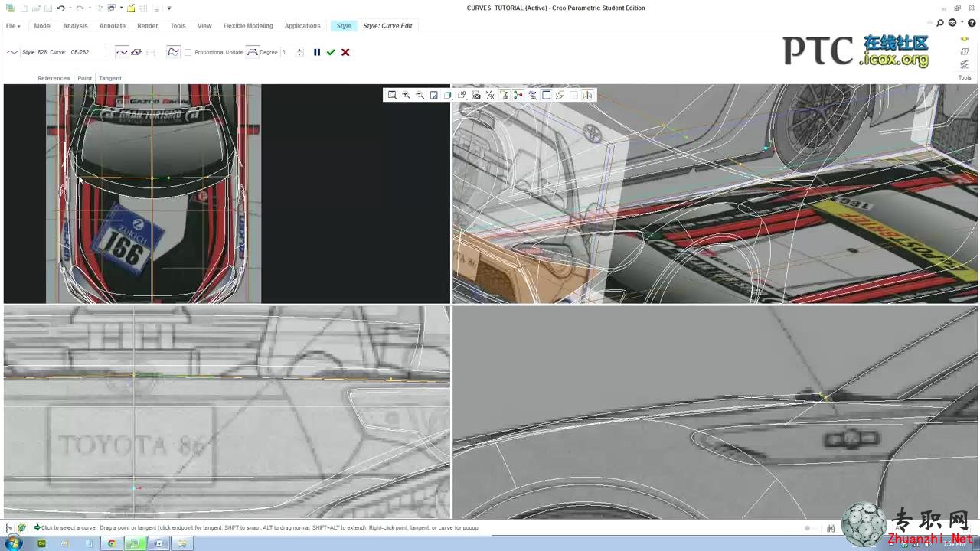980x551 pixels.
Task: Click the New file icon in quick access toolbar
Action: coord(24,8)
